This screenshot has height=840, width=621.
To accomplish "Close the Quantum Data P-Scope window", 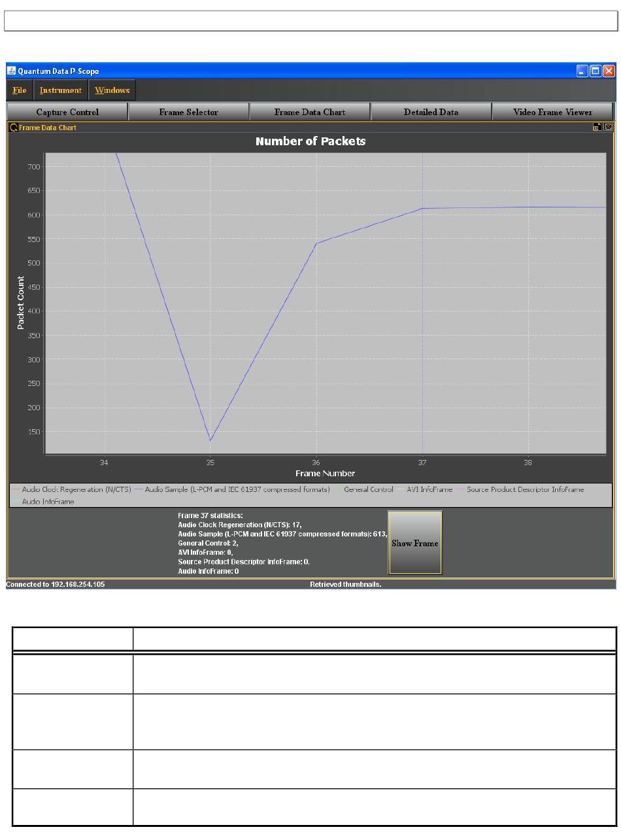I will (x=609, y=71).
